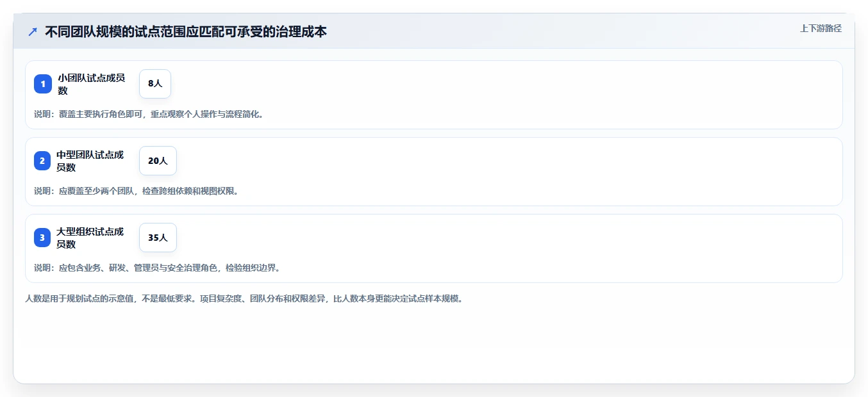Image resolution: width=868 pixels, height=397 pixels.
Task: Click the footer note starting 人数是用于规划试点
Action: point(244,298)
